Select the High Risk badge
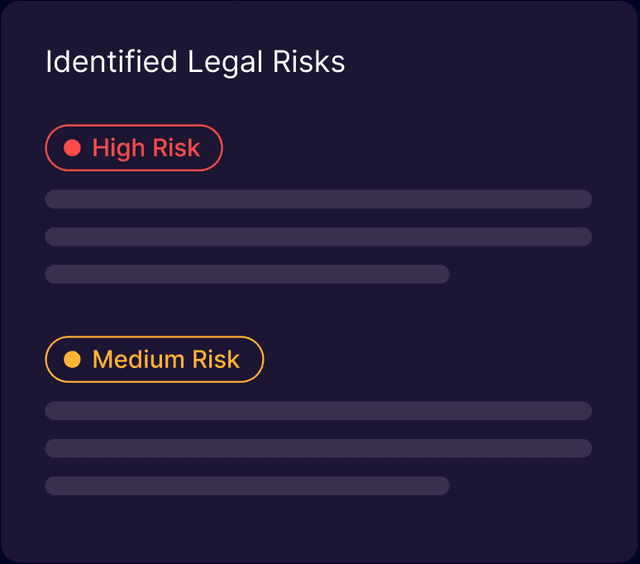Screen dimensions: 640x564 point(133,148)
